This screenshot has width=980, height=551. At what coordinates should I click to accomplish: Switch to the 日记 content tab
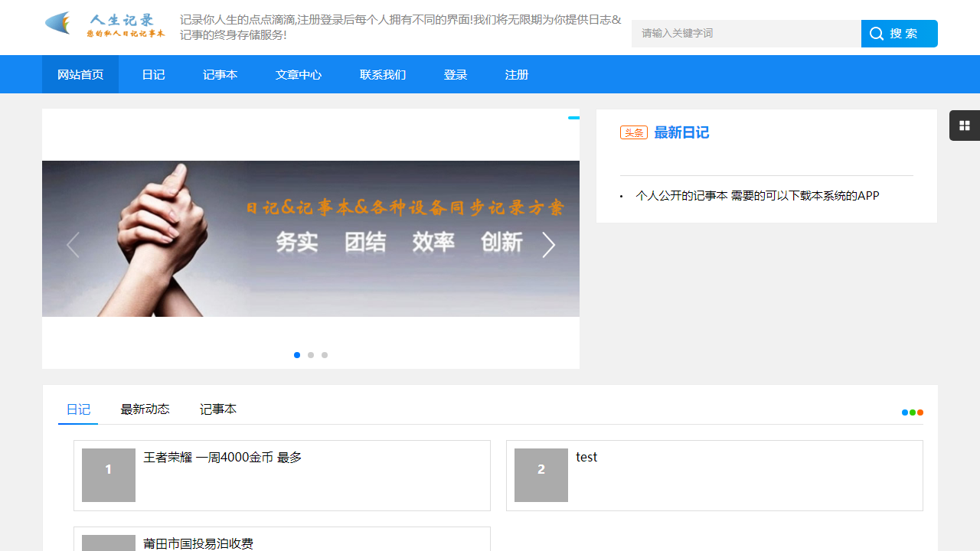(x=78, y=409)
